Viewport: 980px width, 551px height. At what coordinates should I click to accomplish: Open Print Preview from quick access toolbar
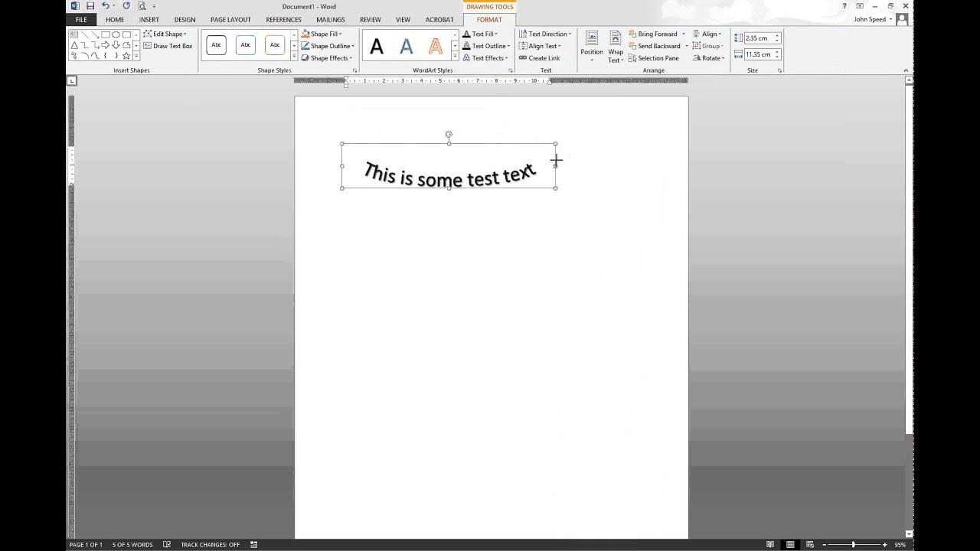(142, 6)
